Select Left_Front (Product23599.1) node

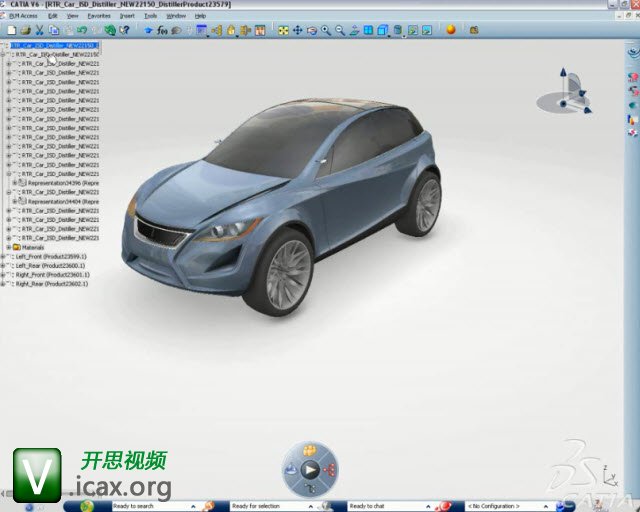pyautogui.click(x=51, y=256)
